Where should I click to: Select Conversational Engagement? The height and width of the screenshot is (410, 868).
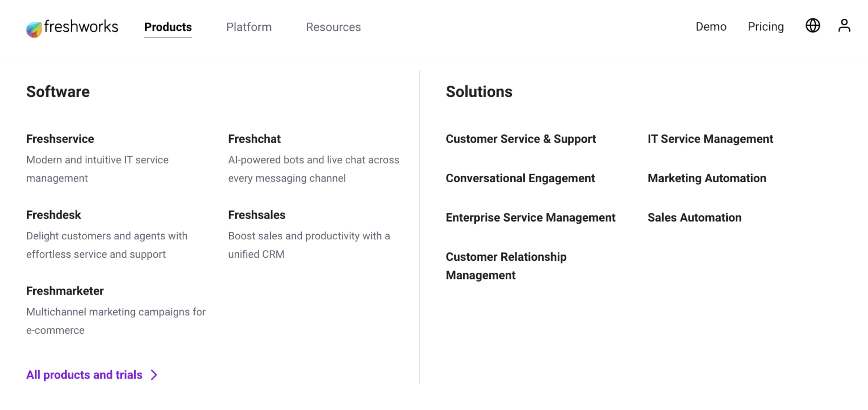click(x=520, y=178)
